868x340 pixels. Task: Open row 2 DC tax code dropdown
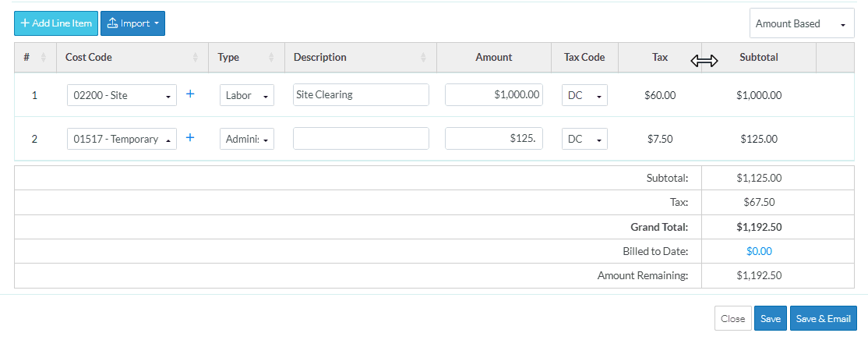coord(584,139)
